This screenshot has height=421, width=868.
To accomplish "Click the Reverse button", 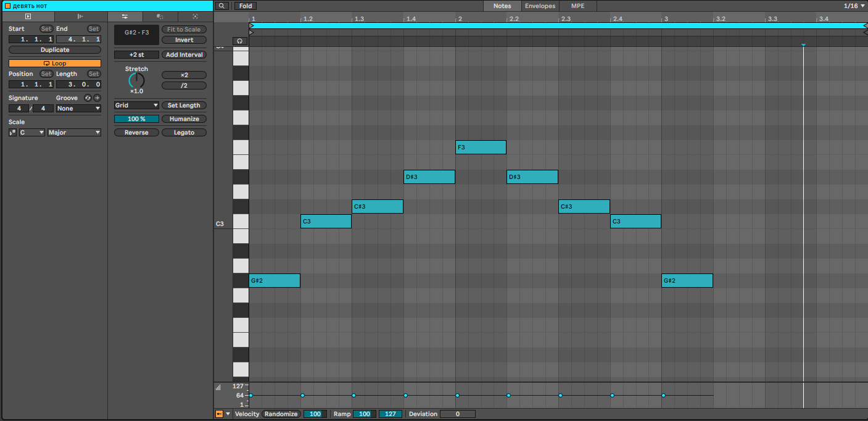I will 136,133.
